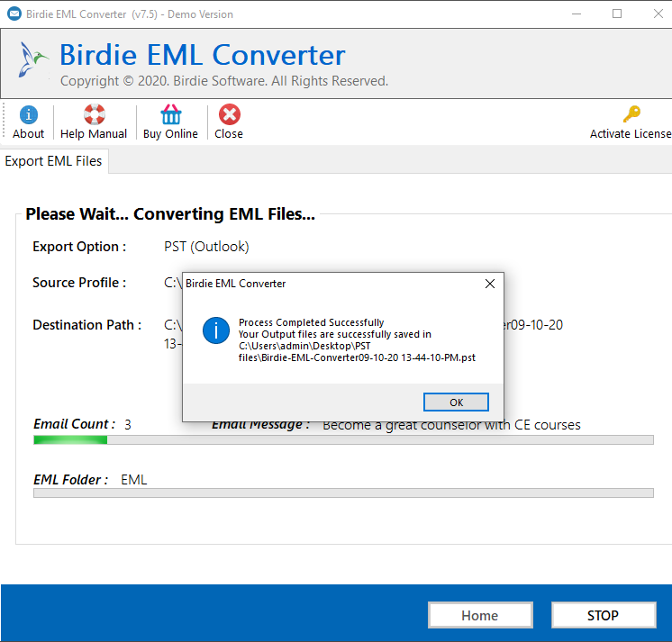Viewport: 672px width, 642px height.
Task: Click the STOP button
Action: point(603,616)
